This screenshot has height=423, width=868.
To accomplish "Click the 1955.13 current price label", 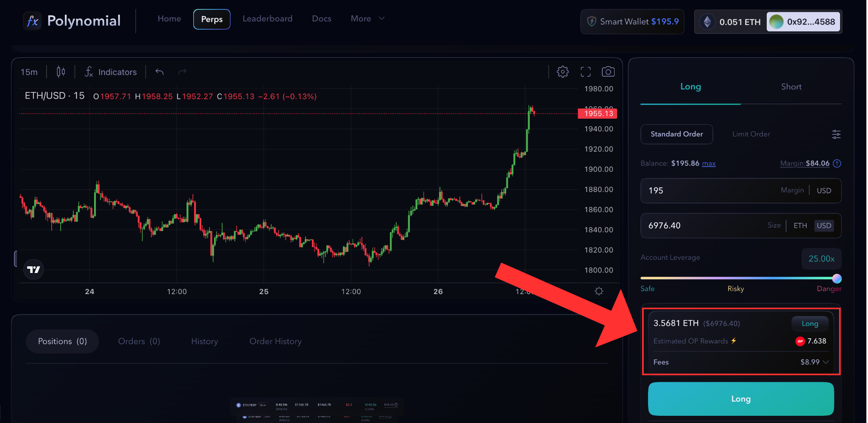I will coord(598,114).
